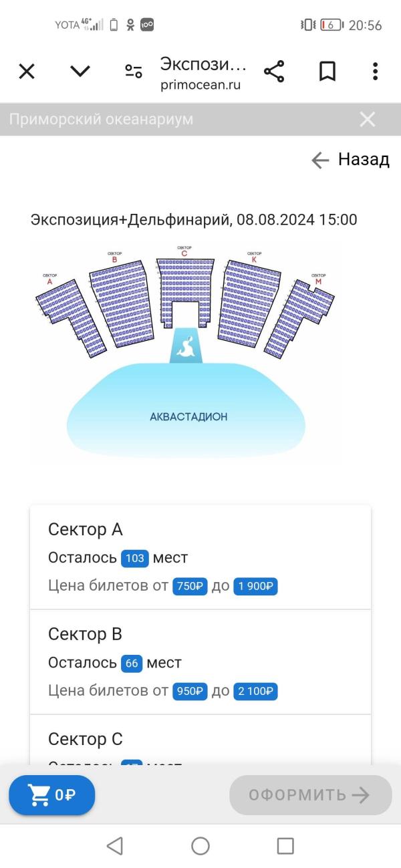401x868 pixels.
Task: Go back via Назад link
Action: [350, 160]
